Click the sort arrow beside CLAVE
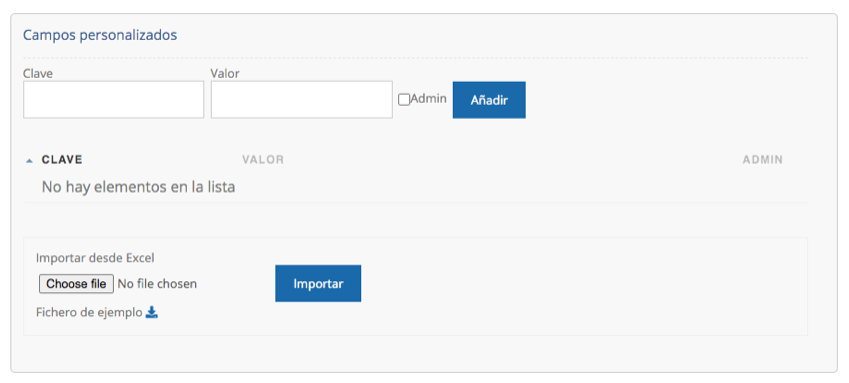The image size is (849, 383). coord(30,160)
